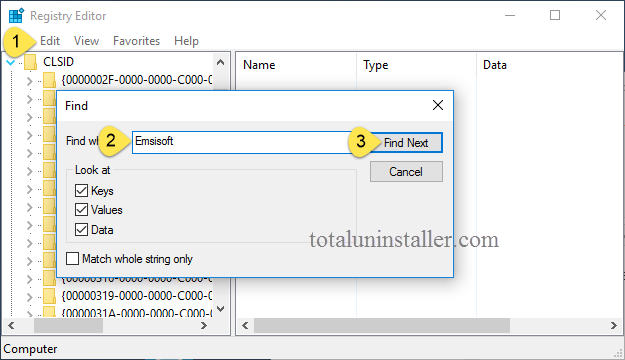Open the View menu

click(x=86, y=41)
